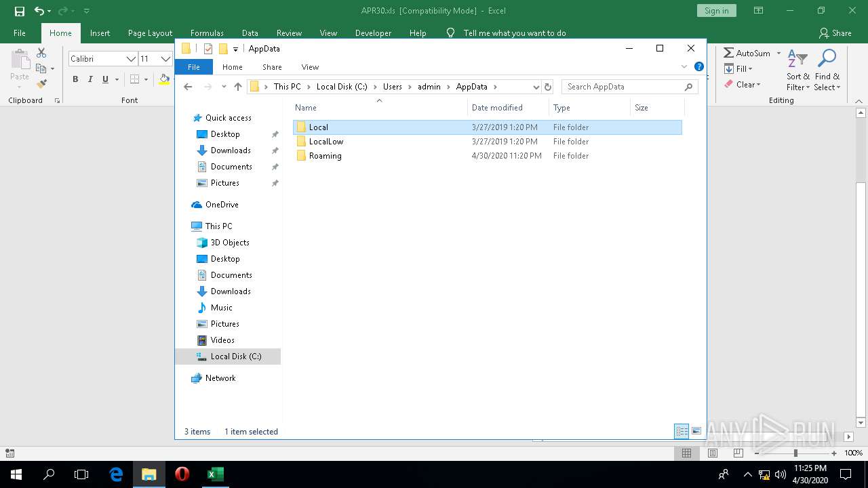Select Normal view icon in Excel status bar

pyautogui.click(x=686, y=453)
